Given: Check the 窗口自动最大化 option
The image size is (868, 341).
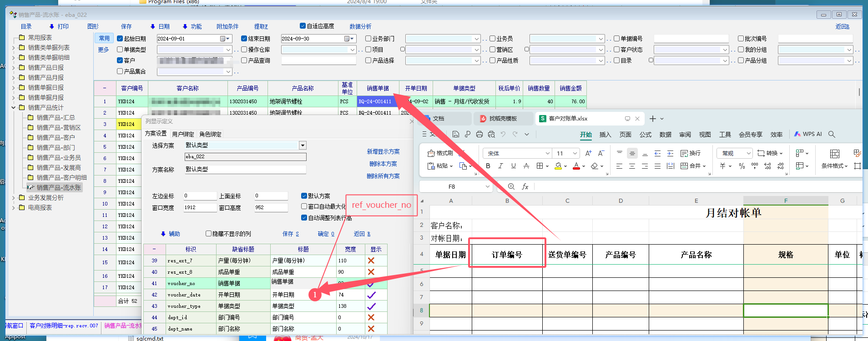Looking at the screenshot, I should click(304, 206).
